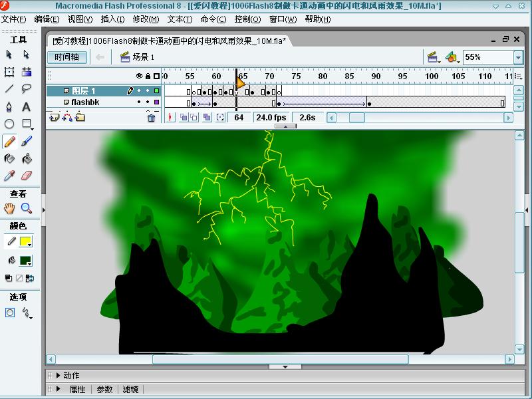Click the Black and White colors icon
The width and height of the screenshot is (532, 399).
(9, 278)
